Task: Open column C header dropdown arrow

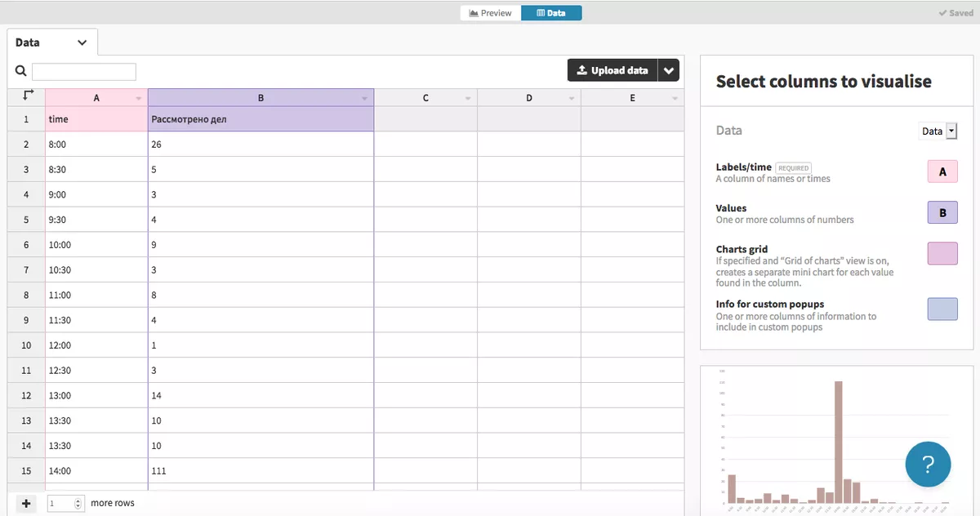Action: click(468, 99)
